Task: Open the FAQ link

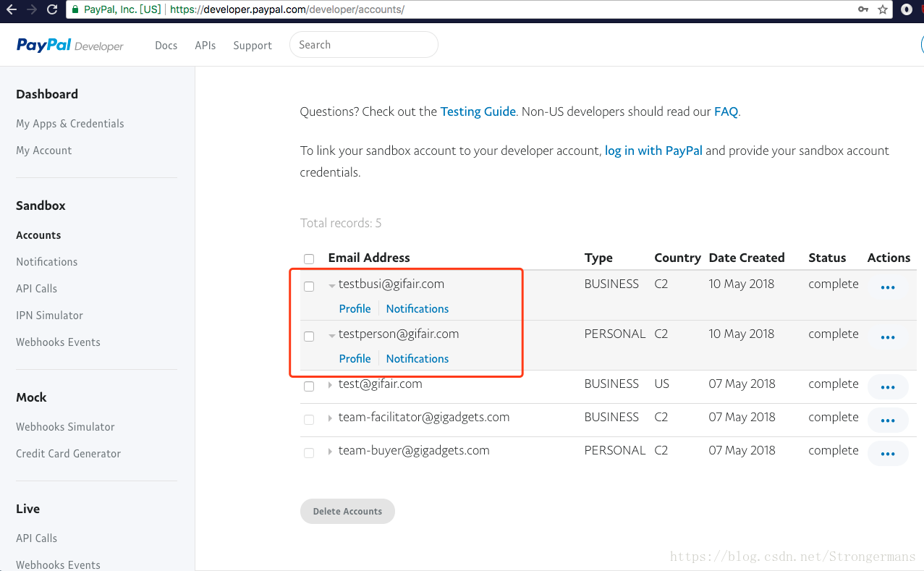Action: pos(726,111)
